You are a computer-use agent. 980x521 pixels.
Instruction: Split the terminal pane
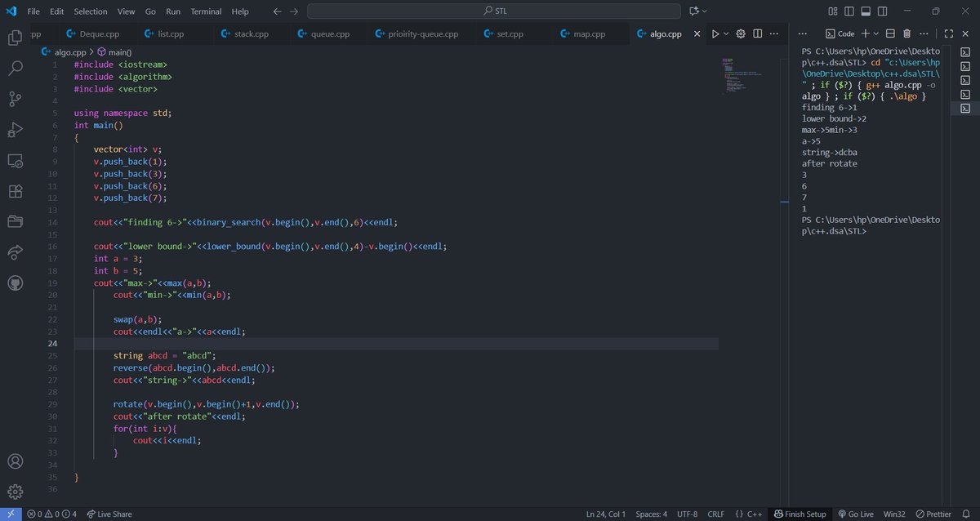[x=890, y=33]
